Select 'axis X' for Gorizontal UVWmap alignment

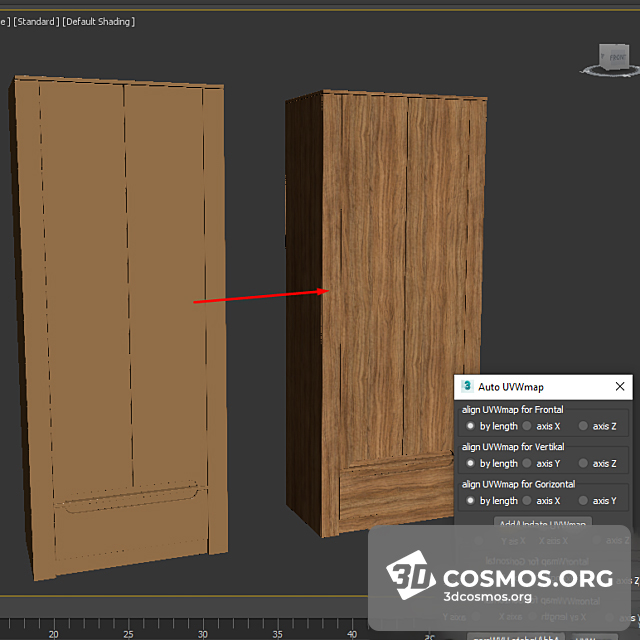pos(528,500)
